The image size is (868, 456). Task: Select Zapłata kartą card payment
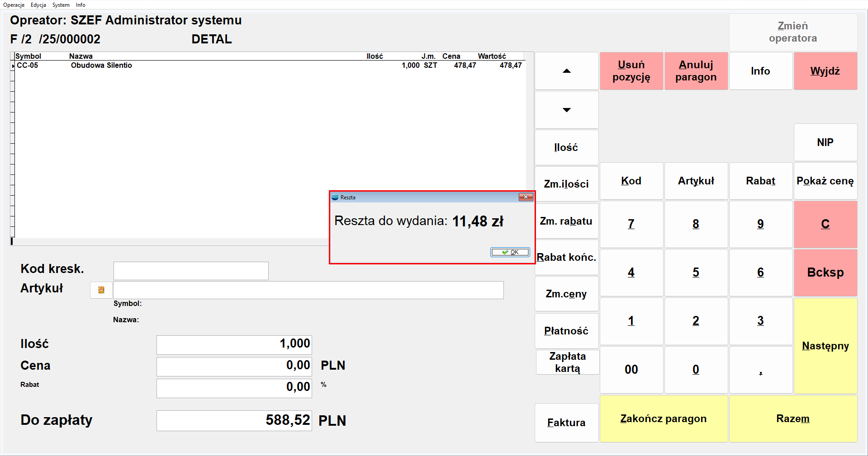point(567,362)
